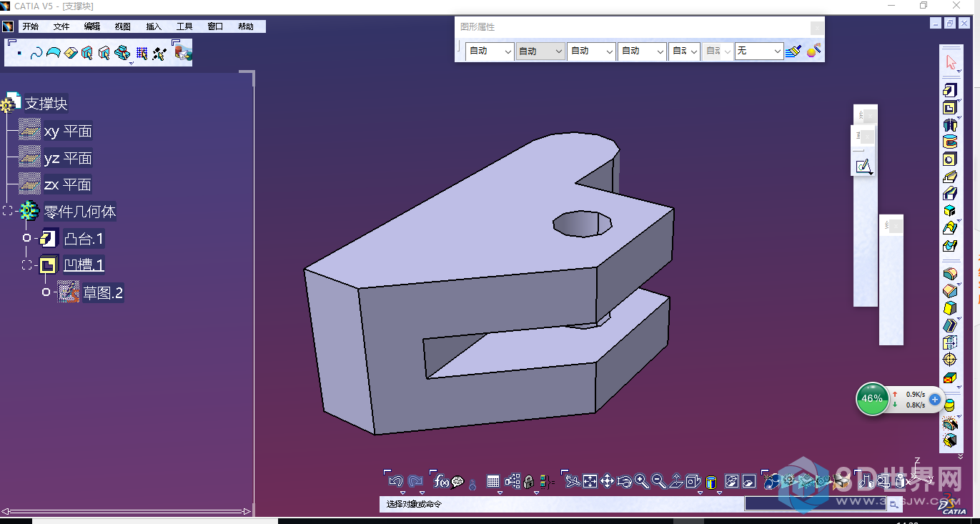980x524 pixels.
Task: Open the second 自动 dropdown in 图形属性
Action: [540, 51]
